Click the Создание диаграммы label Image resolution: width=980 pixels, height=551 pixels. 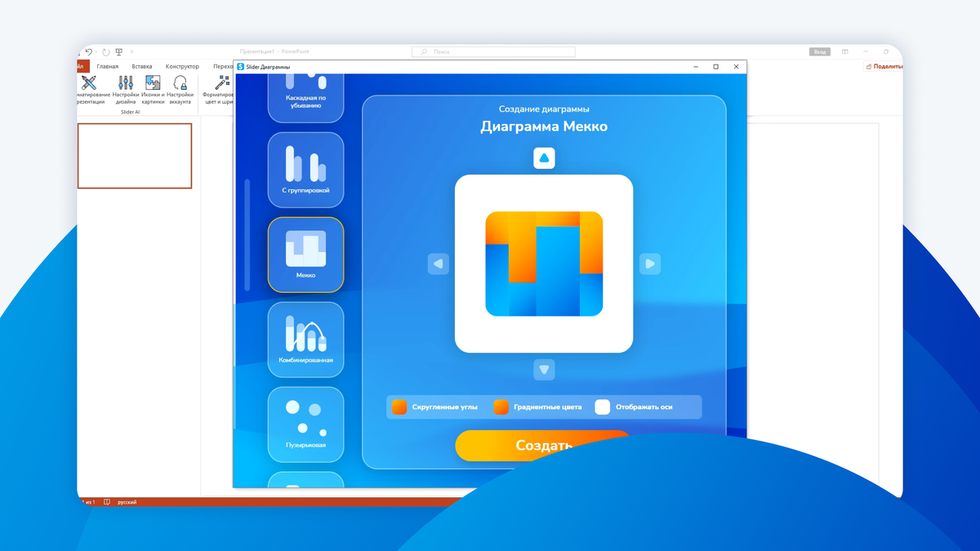point(544,109)
